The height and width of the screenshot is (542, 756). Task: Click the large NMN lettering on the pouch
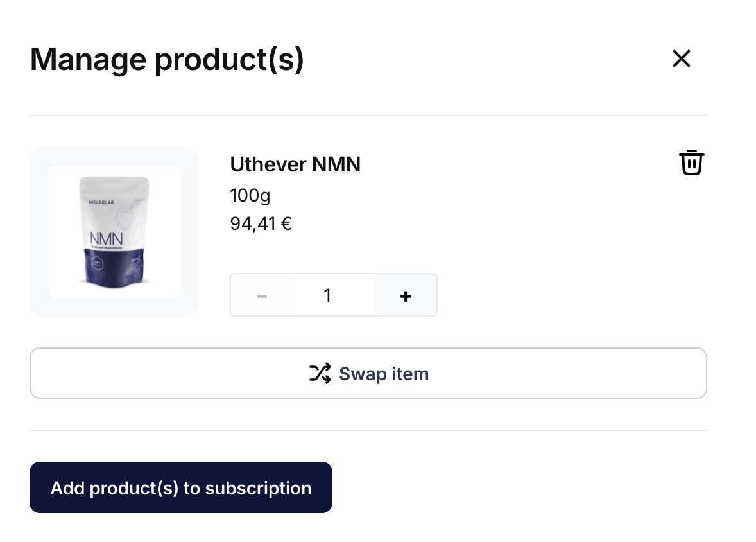[x=106, y=238]
